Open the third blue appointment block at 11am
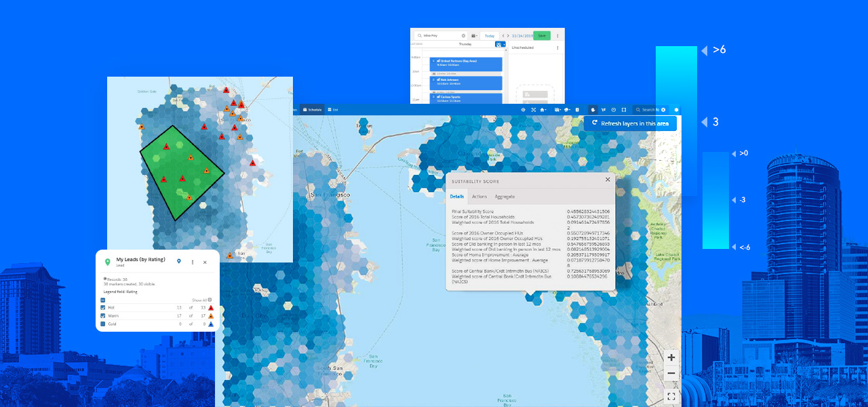 click(466, 99)
